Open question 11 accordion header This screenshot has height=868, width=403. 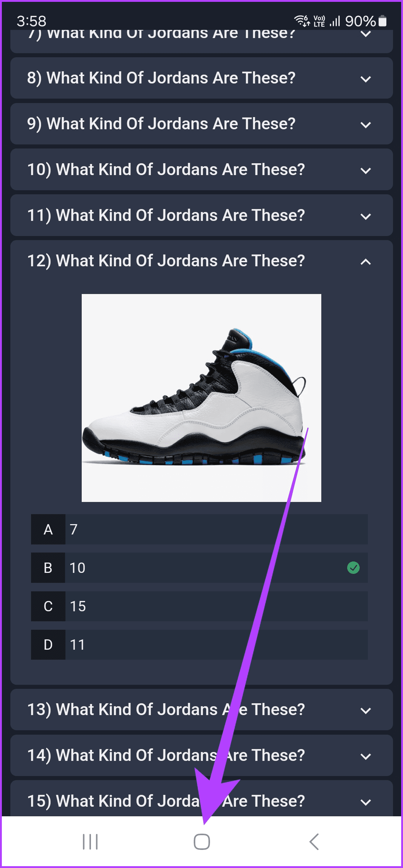point(201,215)
